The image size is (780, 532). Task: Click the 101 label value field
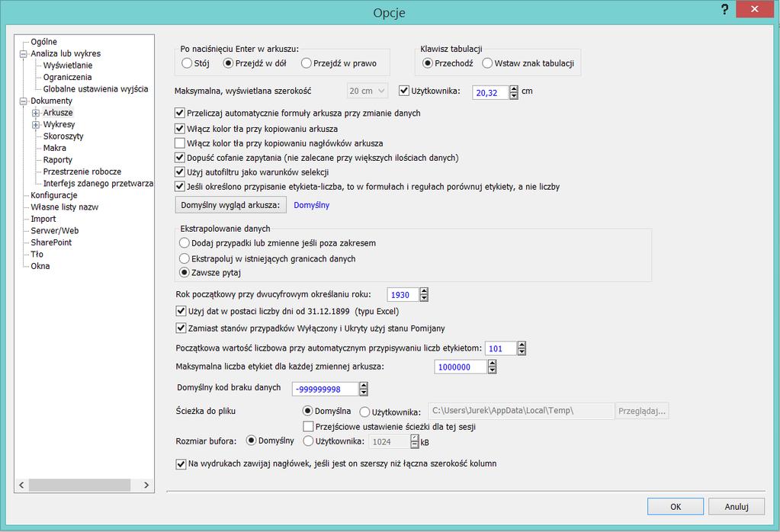click(x=500, y=348)
